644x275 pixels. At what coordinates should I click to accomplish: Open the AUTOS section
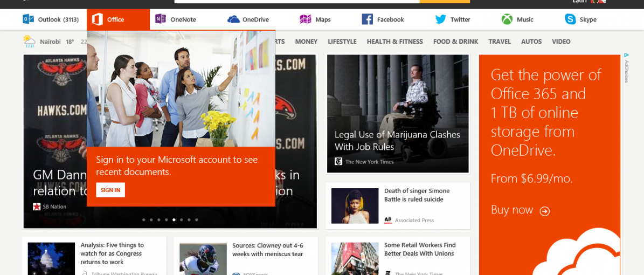(531, 42)
